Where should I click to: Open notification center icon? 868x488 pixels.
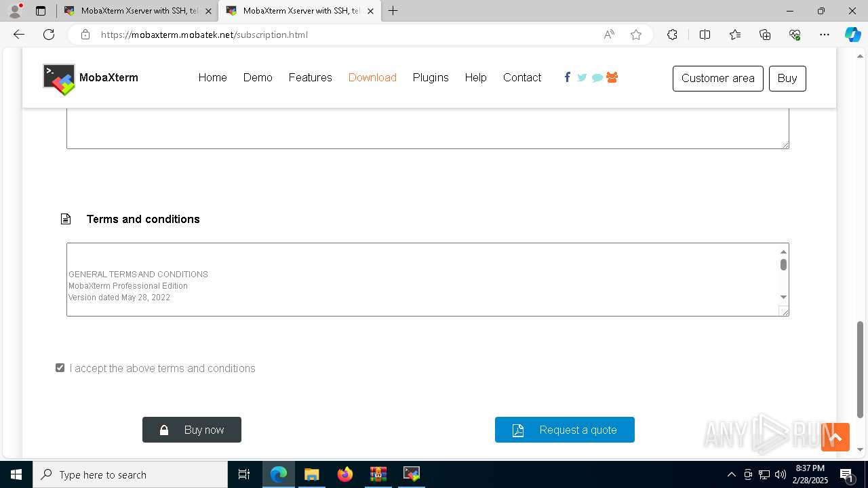846,474
